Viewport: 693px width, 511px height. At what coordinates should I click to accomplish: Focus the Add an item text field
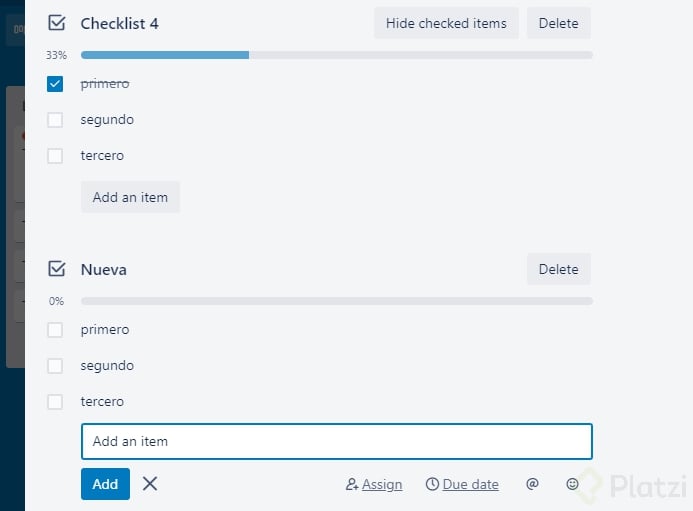click(336, 441)
